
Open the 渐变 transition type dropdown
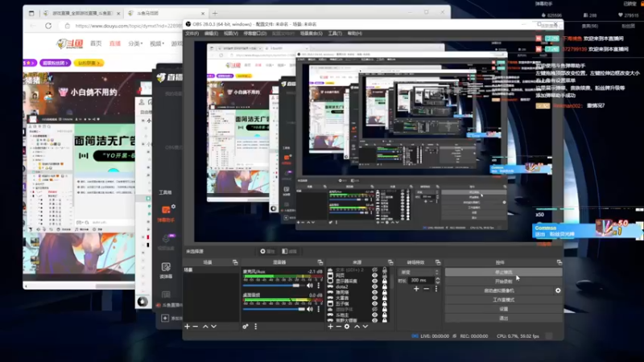point(419,272)
